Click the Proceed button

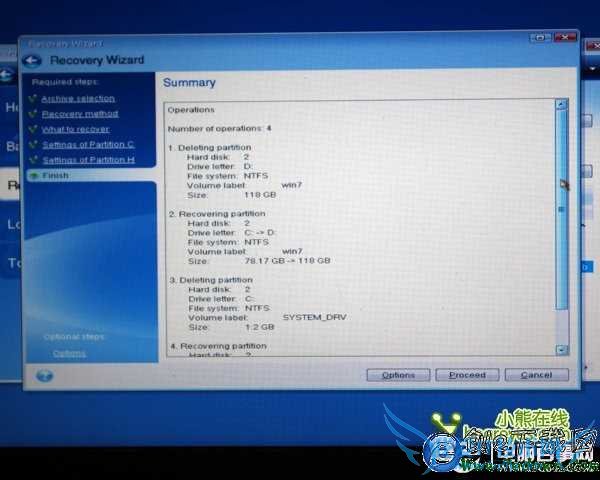pos(467,375)
